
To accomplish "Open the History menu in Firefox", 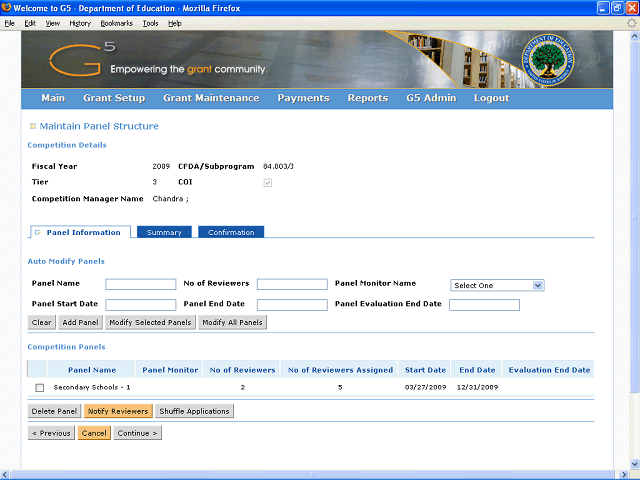I will click(x=80, y=23).
